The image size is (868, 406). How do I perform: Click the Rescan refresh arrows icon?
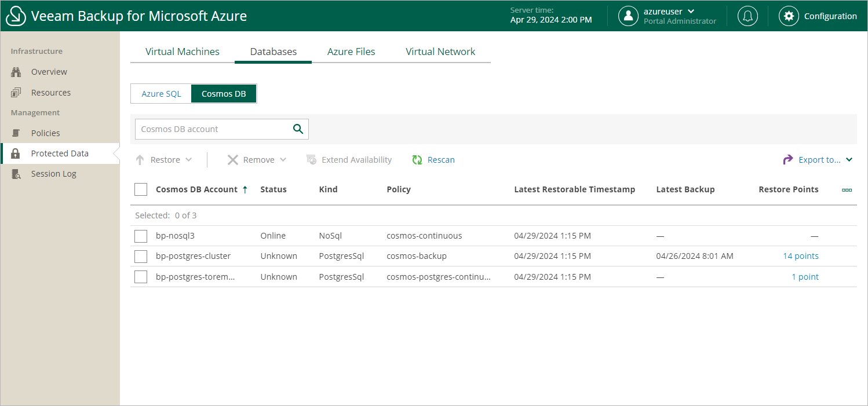(x=417, y=160)
